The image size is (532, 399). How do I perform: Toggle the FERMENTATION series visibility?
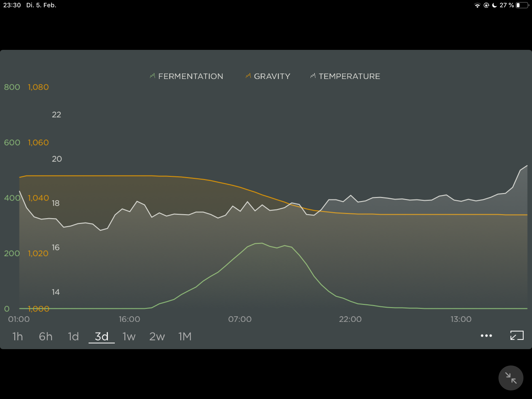coord(190,76)
